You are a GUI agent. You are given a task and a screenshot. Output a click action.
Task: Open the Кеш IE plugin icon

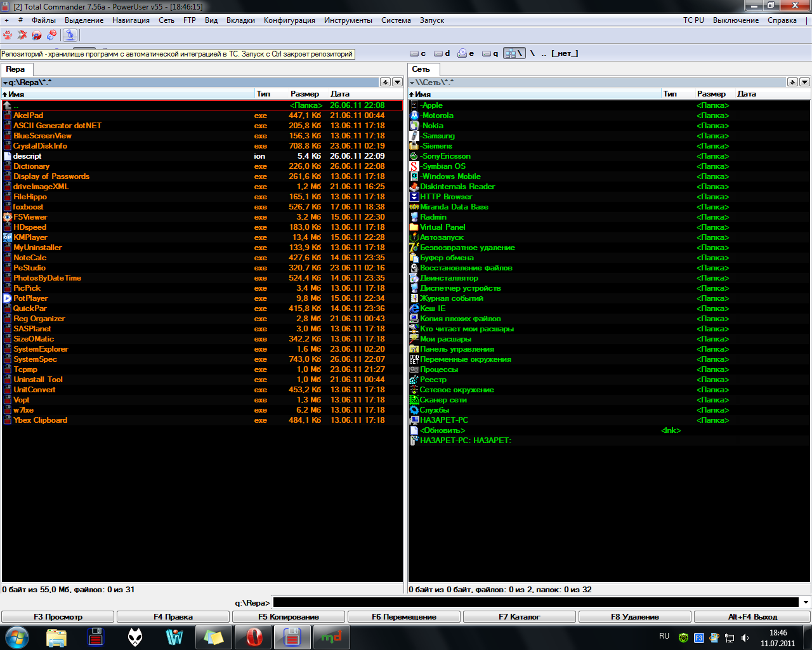[x=414, y=308]
